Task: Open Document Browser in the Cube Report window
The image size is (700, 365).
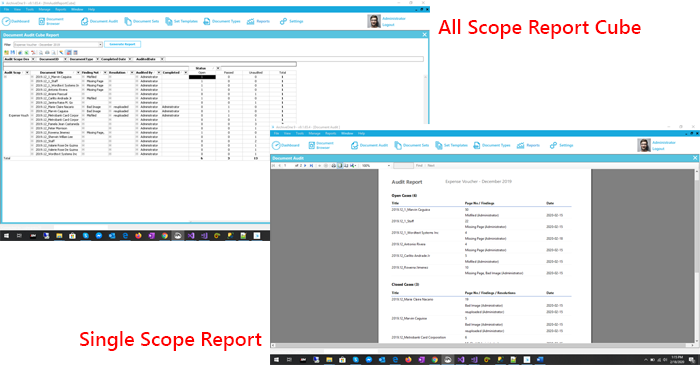Action: click(x=51, y=21)
